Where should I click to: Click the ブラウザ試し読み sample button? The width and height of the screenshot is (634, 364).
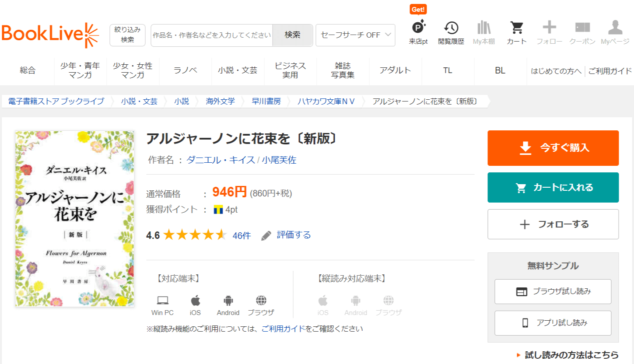click(553, 291)
